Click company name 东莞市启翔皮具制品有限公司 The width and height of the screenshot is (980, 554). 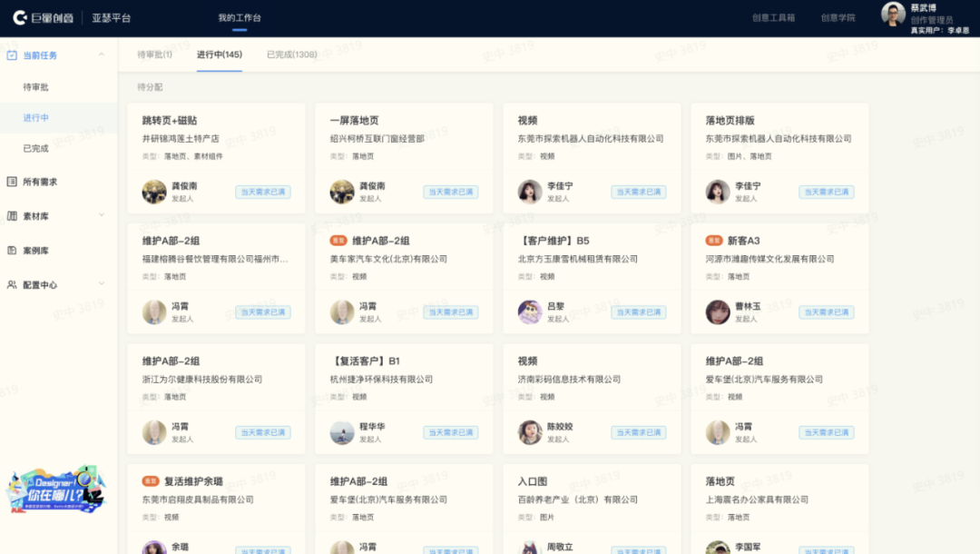tap(198, 499)
